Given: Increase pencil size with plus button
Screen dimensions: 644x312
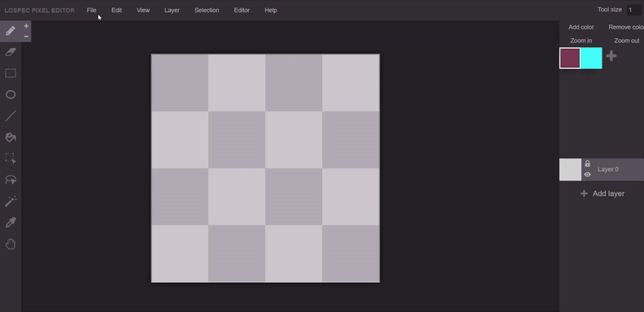Looking at the screenshot, I should (26, 26).
